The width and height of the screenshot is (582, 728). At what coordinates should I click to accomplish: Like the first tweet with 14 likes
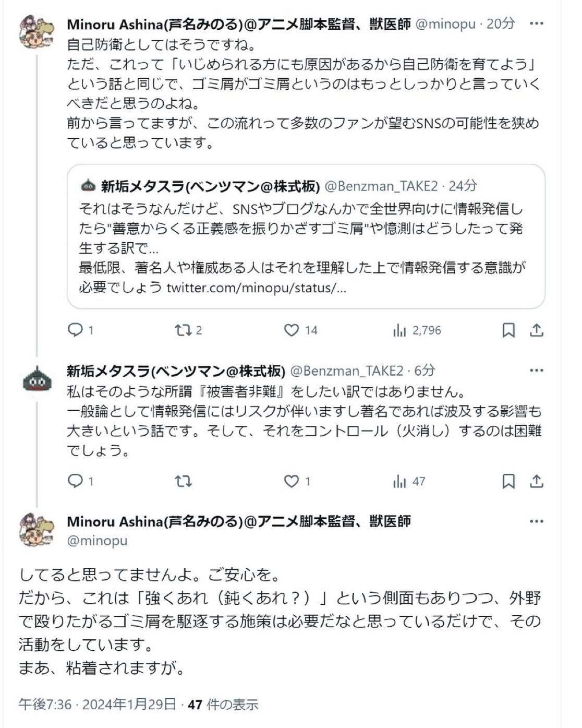pyautogui.click(x=292, y=330)
